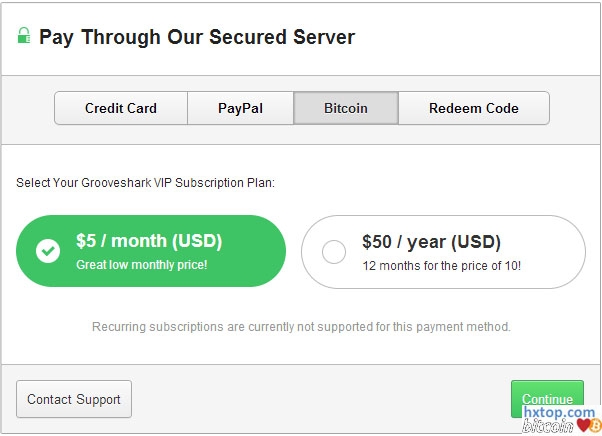Click the hxtop.com watermark text
602x436 pixels.
561,412
